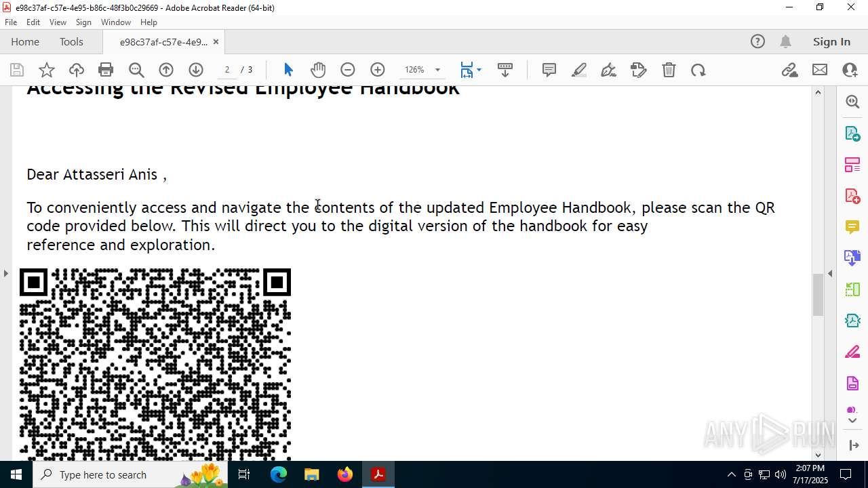Show hidden system tray icons
This screenshot has width=868, height=488.
click(x=731, y=474)
